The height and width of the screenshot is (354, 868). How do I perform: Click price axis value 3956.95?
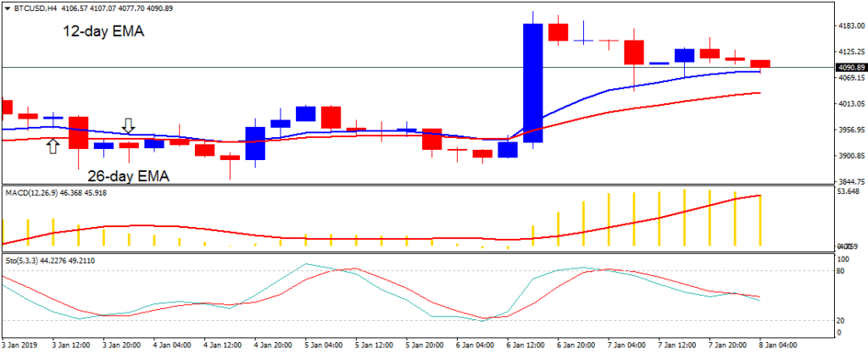point(853,130)
